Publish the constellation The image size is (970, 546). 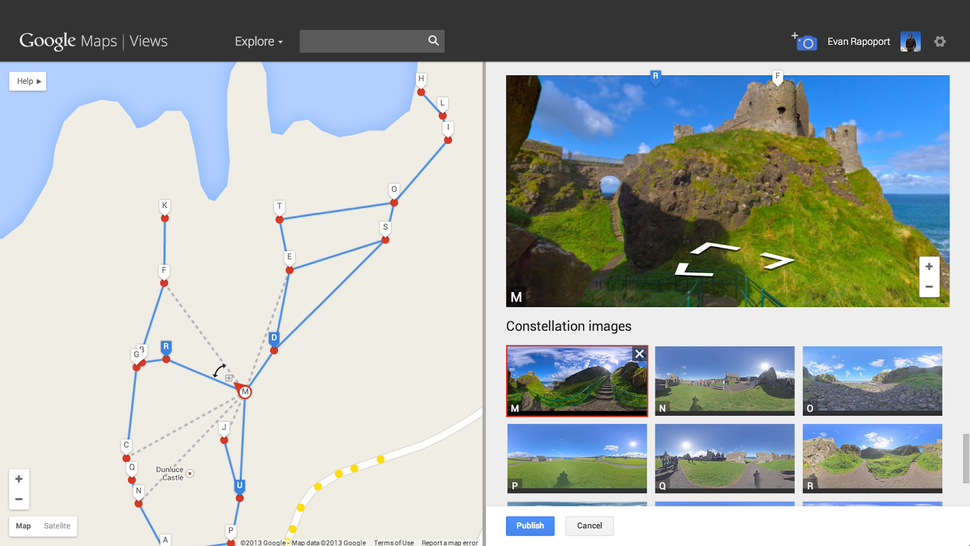530,526
